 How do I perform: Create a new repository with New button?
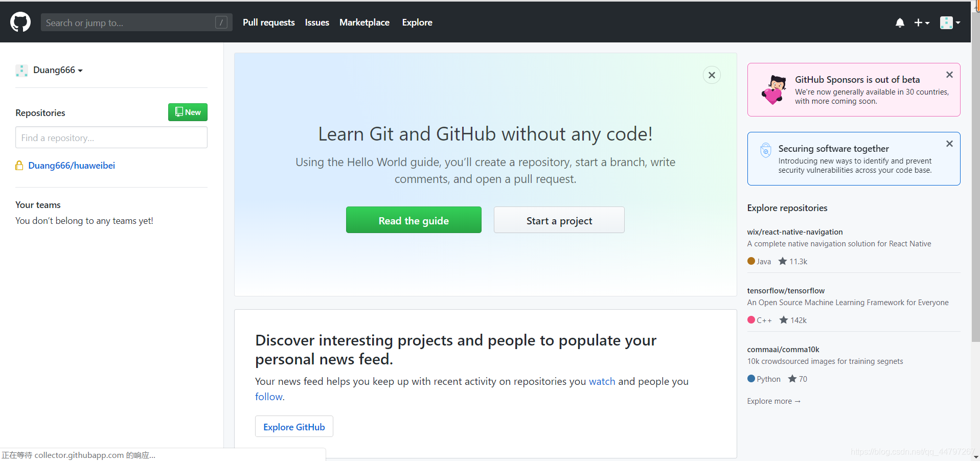(x=188, y=112)
